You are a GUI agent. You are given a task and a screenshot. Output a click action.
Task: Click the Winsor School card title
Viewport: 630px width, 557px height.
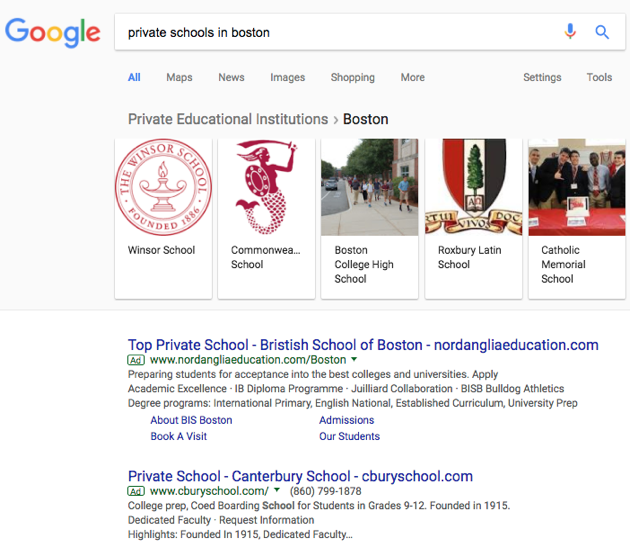click(x=162, y=250)
